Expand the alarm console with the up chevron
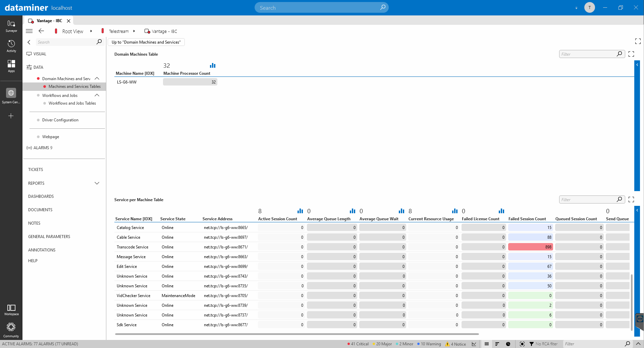 638,344
